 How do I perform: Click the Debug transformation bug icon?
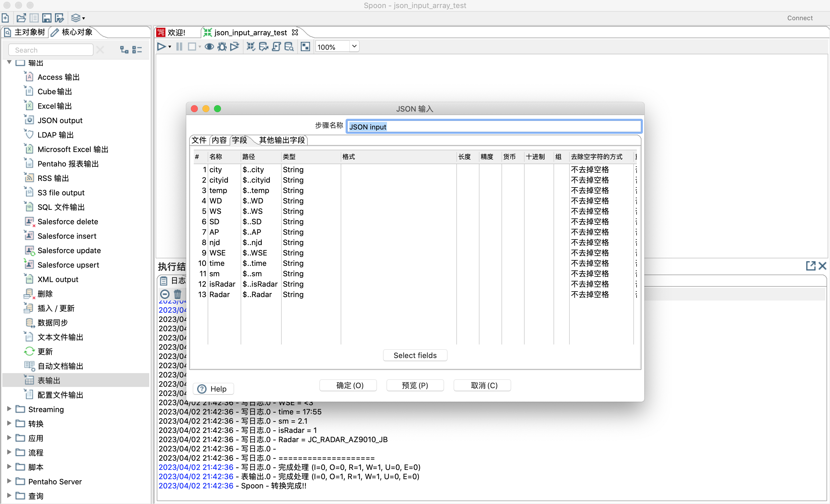pyautogui.click(x=222, y=47)
